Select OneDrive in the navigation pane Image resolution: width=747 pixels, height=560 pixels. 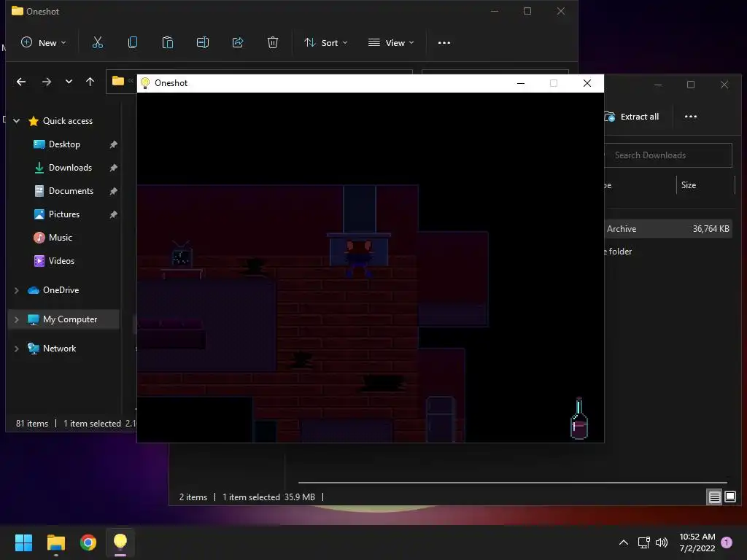61,290
